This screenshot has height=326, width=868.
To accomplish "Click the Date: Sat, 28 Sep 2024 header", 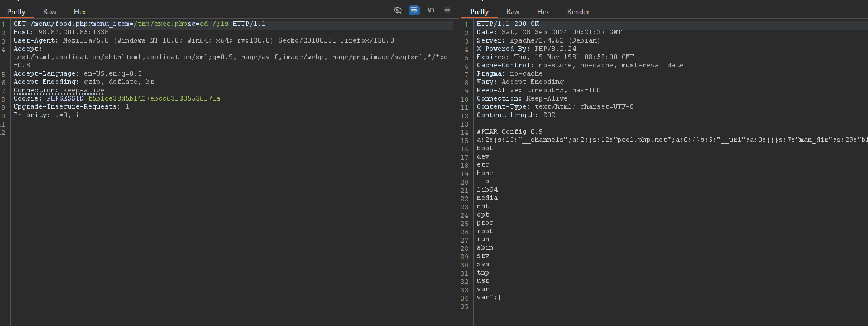I will 549,33.
